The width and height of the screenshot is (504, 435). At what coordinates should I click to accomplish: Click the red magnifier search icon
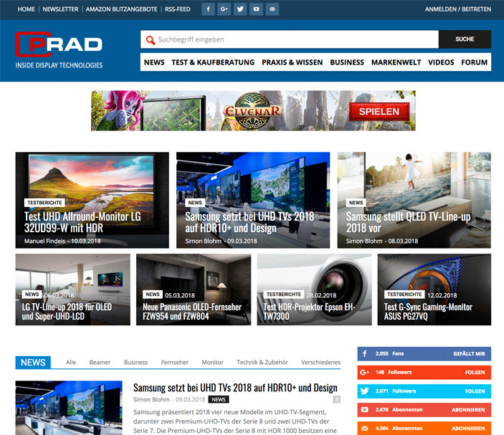point(150,40)
